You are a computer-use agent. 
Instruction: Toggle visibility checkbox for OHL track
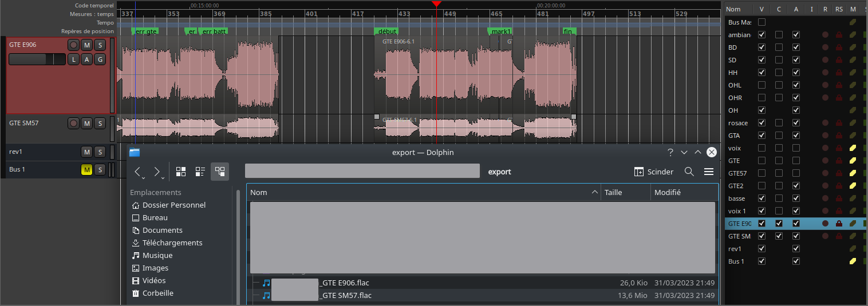point(762,85)
